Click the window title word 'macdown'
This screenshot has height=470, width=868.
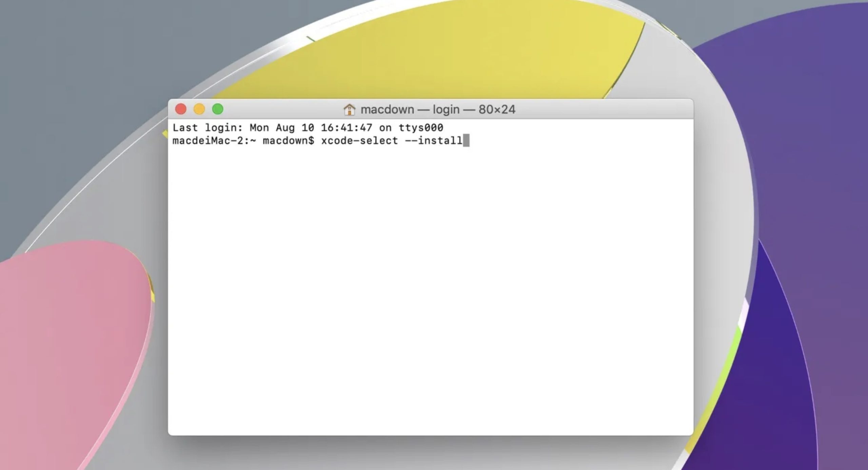pos(387,109)
